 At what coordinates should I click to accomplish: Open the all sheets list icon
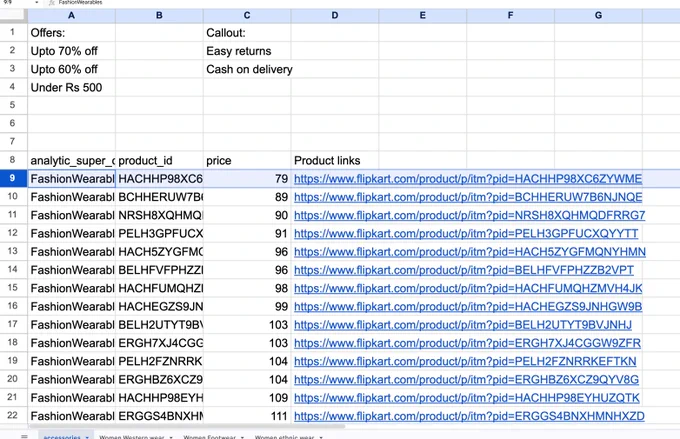click(24, 436)
